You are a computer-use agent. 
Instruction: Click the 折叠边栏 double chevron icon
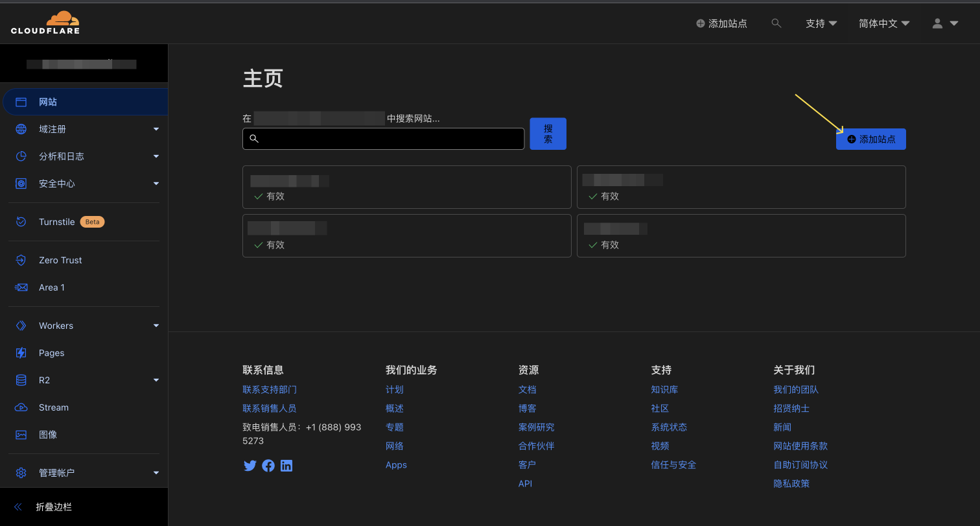pos(18,507)
